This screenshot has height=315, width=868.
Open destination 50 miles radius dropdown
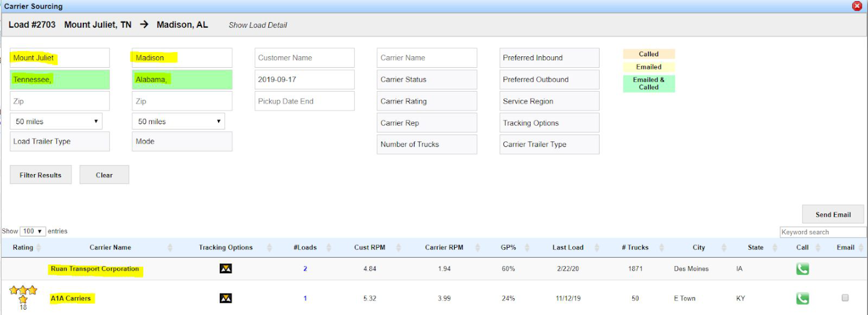[x=179, y=121]
